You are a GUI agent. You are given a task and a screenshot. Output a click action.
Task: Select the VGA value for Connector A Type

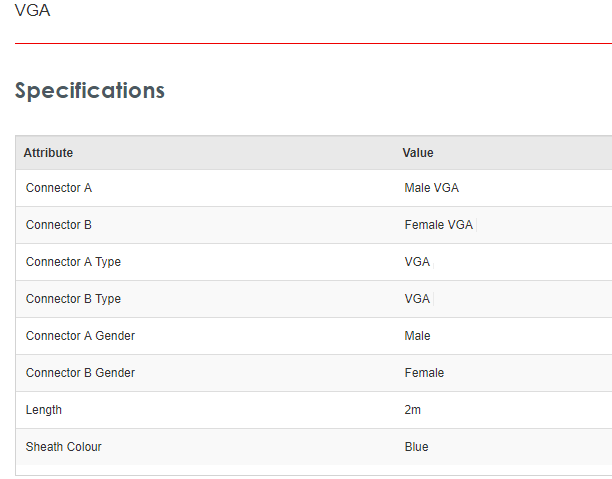coord(417,262)
